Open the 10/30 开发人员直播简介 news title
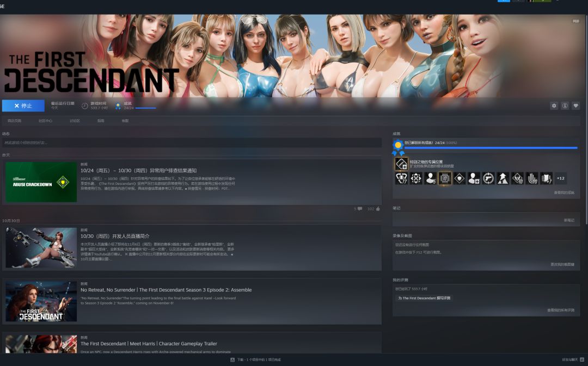 pyautogui.click(x=115, y=236)
